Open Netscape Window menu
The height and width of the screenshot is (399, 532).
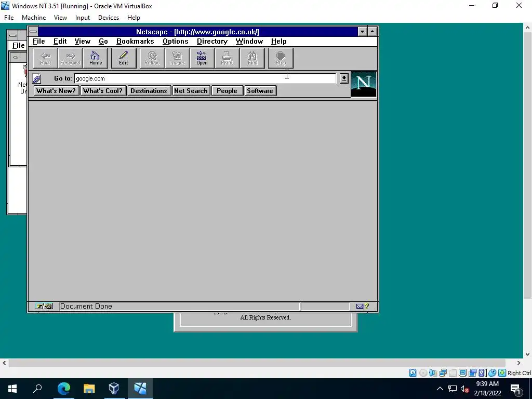point(249,42)
